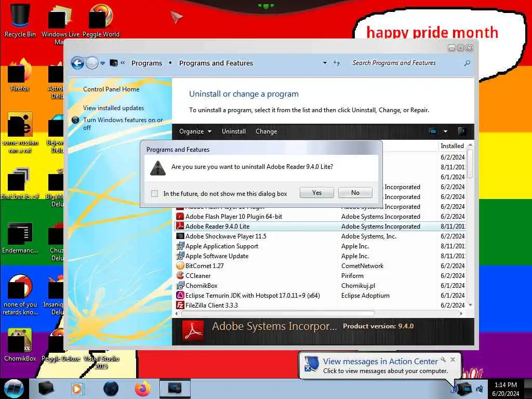
Task: Open Control Panel Home link
Action: pos(111,89)
